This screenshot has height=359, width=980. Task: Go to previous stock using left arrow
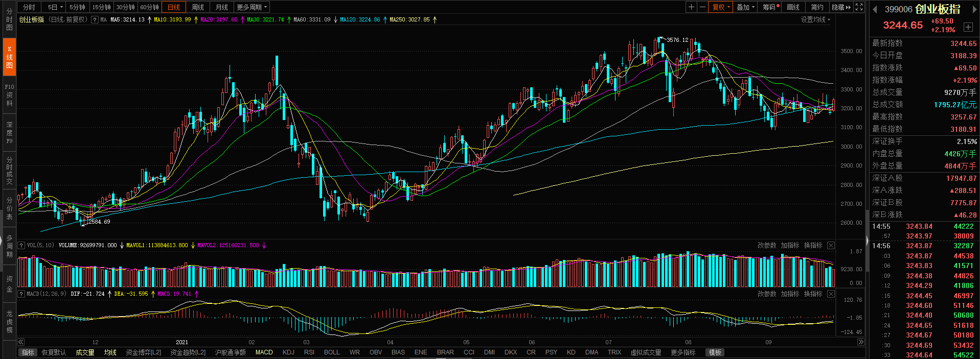[875, 9]
